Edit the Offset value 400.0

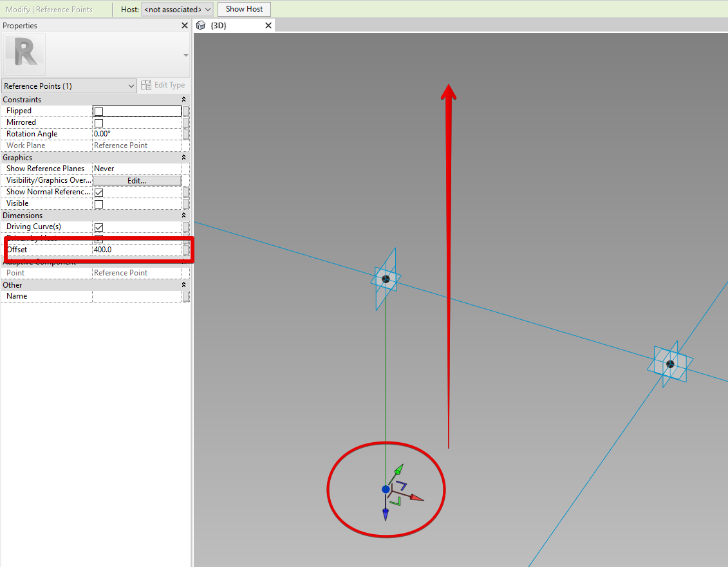[x=137, y=250]
